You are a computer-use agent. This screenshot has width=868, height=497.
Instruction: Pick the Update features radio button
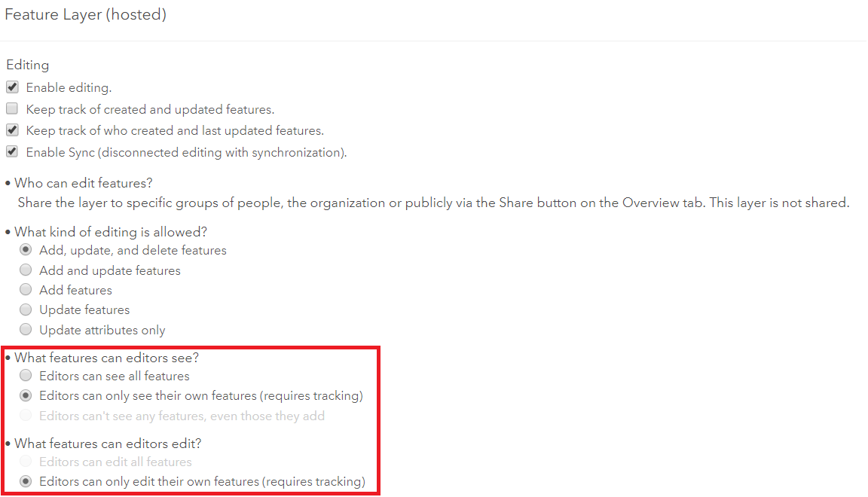tap(26, 309)
